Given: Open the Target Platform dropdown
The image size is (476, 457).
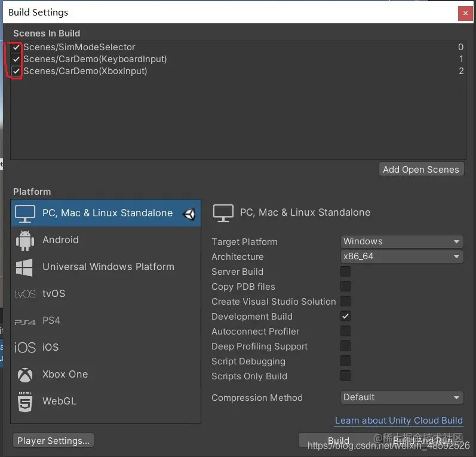Looking at the screenshot, I should click(402, 241).
